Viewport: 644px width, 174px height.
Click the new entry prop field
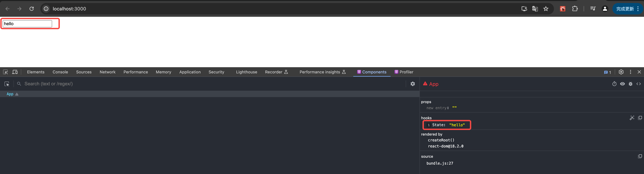click(x=436, y=108)
